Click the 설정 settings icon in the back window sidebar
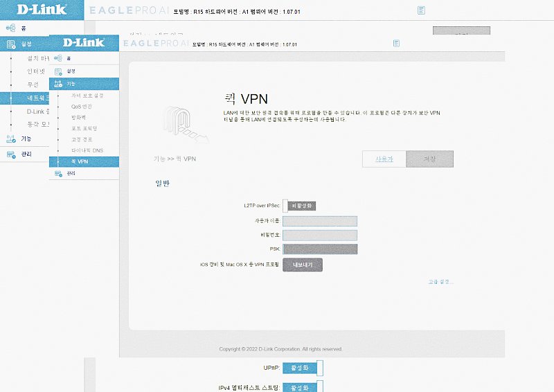 (x=11, y=44)
